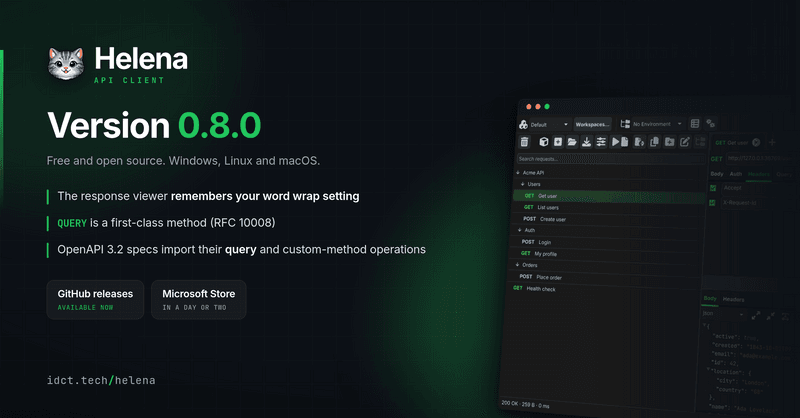Collapse the Acme API collection
This screenshot has width=800, height=418.
coord(518,173)
